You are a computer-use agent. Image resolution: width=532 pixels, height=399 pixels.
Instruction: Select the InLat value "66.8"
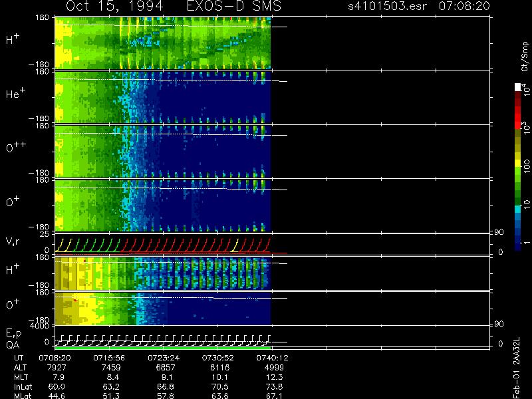(165, 387)
